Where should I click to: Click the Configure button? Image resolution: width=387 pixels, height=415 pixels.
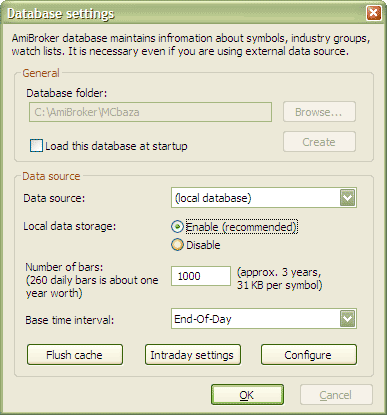[x=309, y=355]
